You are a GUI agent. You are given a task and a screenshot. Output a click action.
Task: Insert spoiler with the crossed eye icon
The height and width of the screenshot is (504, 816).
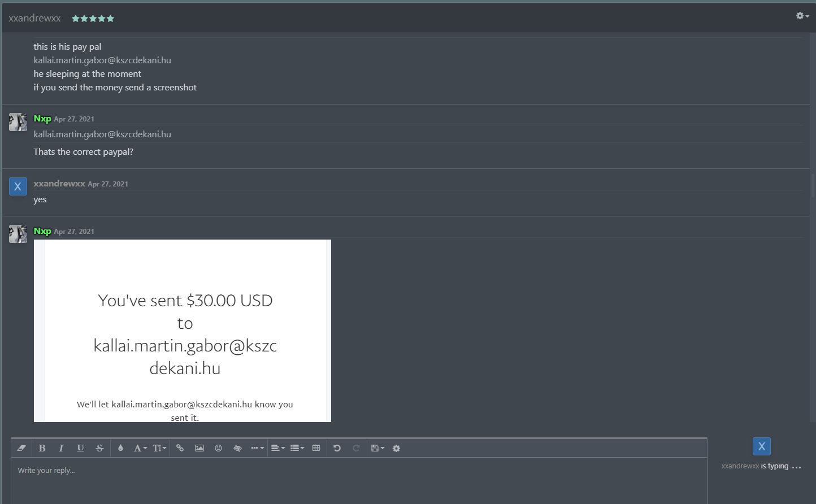click(x=238, y=448)
